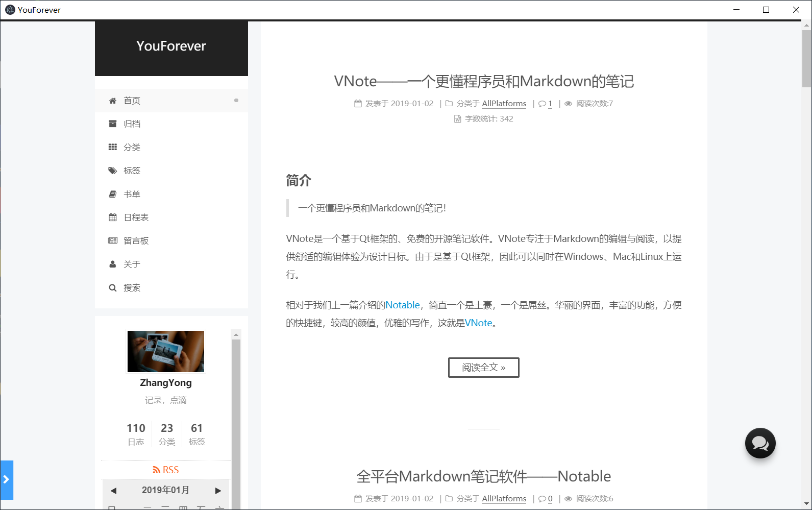812x510 pixels.
Task: Click AllPlatforms category of Notable post
Action: [x=504, y=499]
